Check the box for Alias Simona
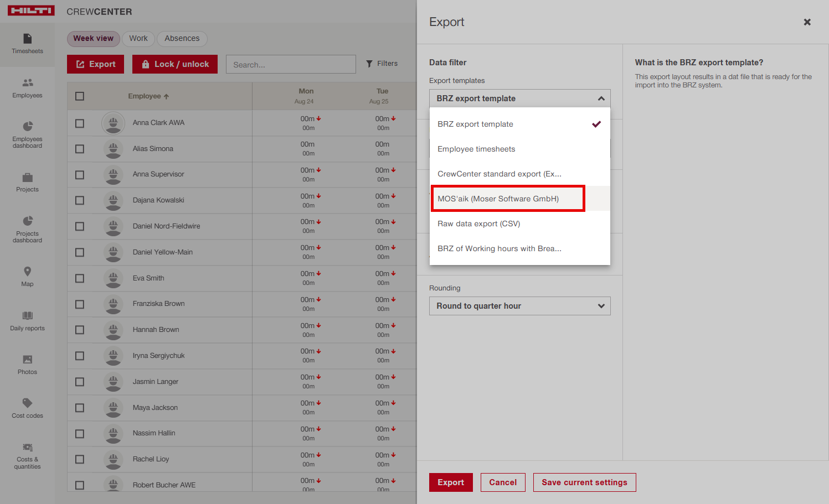The height and width of the screenshot is (504, 829). pos(80,149)
